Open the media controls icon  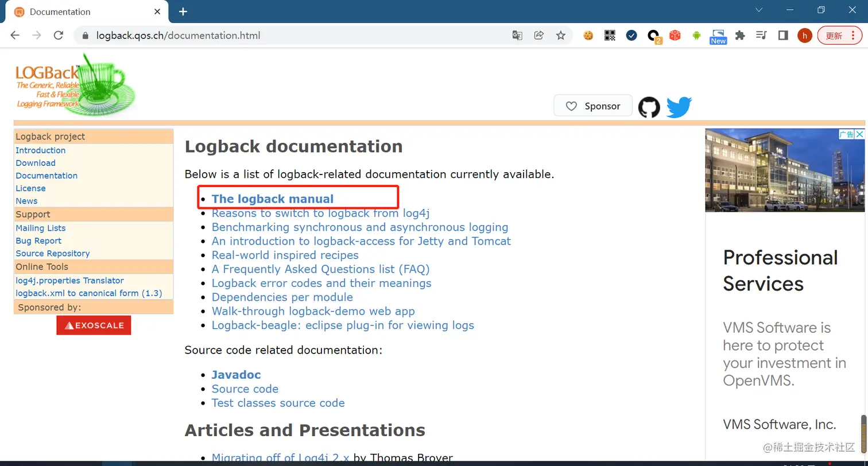click(x=762, y=36)
